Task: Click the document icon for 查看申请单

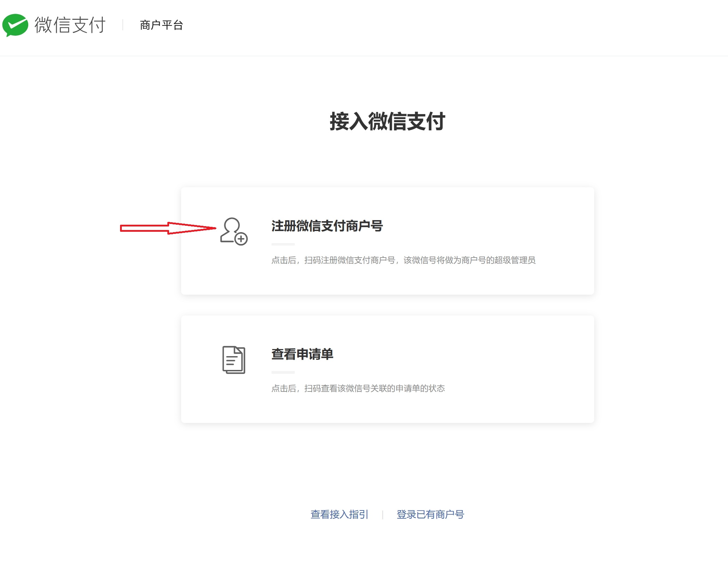Action: click(x=234, y=360)
